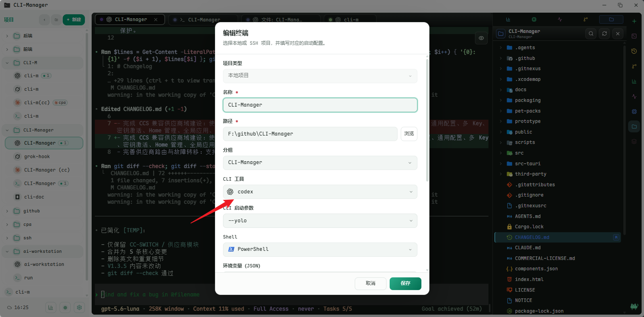The height and width of the screenshot is (317, 644).
Task: Open the 分组 CLI-Manager dropdown
Action: [x=320, y=162]
